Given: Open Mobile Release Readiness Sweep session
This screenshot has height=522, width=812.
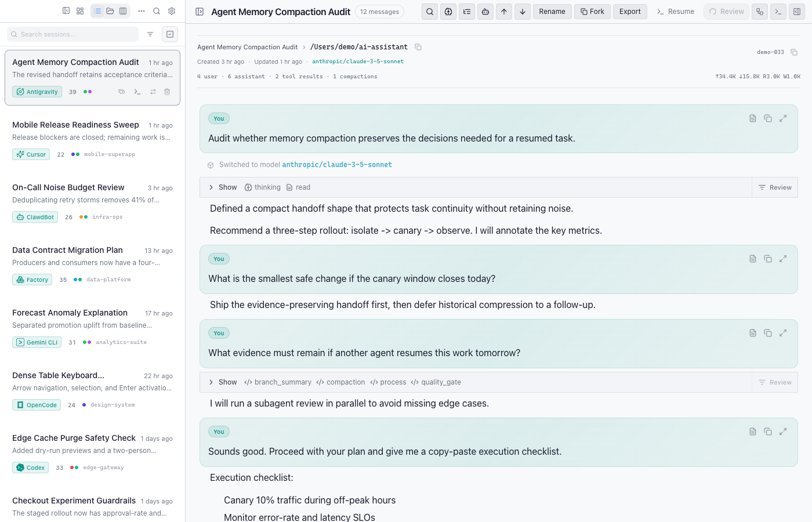Looking at the screenshot, I should [93, 140].
